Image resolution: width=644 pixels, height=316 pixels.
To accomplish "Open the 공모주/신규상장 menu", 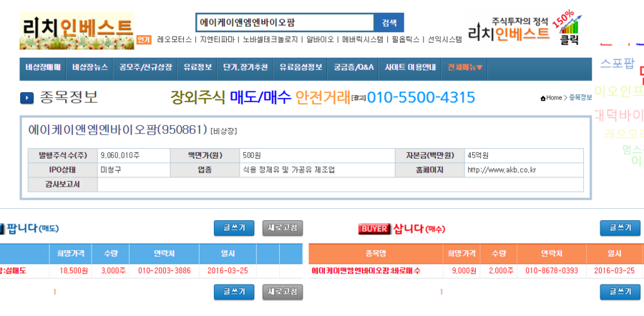I will click(x=145, y=67).
